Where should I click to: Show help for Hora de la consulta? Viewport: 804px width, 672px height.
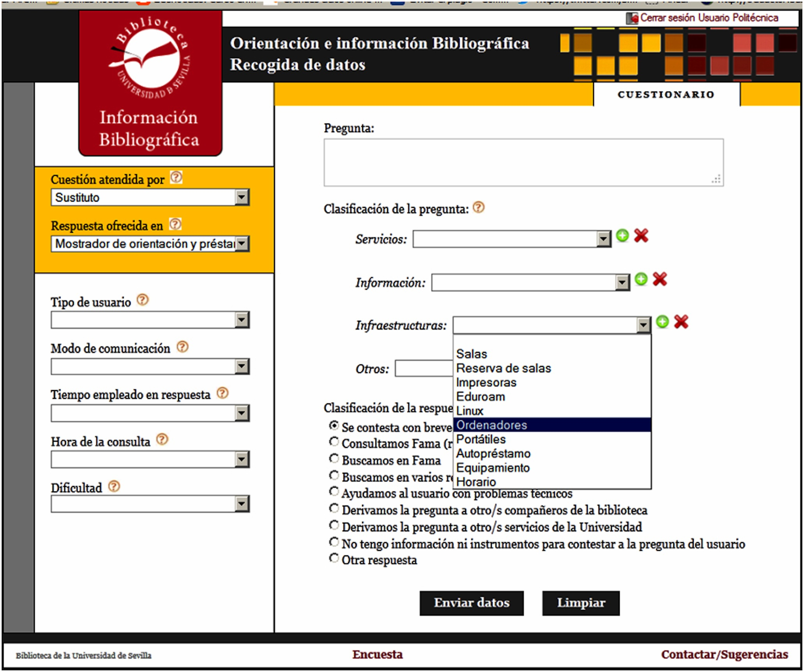(x=162, y=439)
